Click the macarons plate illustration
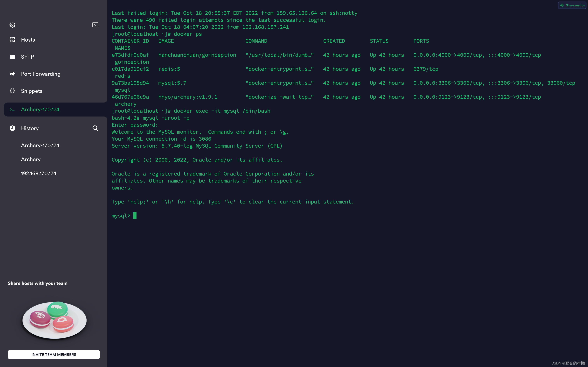This screenshot has height=367, width=588. [x=54, y=320]
